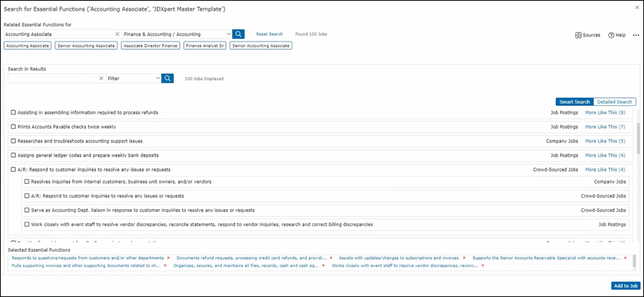Open the three-dot more options menu
Screen dimensions: 644x297
pyautogui.click(x=636, y=35)
